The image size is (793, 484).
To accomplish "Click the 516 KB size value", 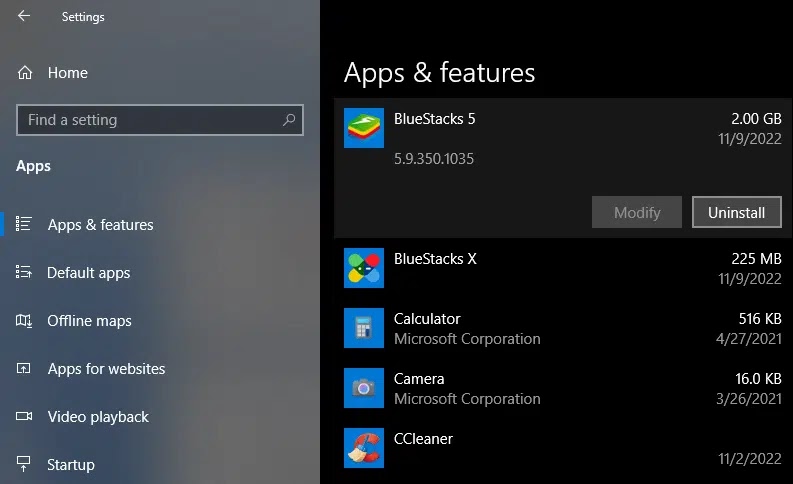I will [760, 319].
